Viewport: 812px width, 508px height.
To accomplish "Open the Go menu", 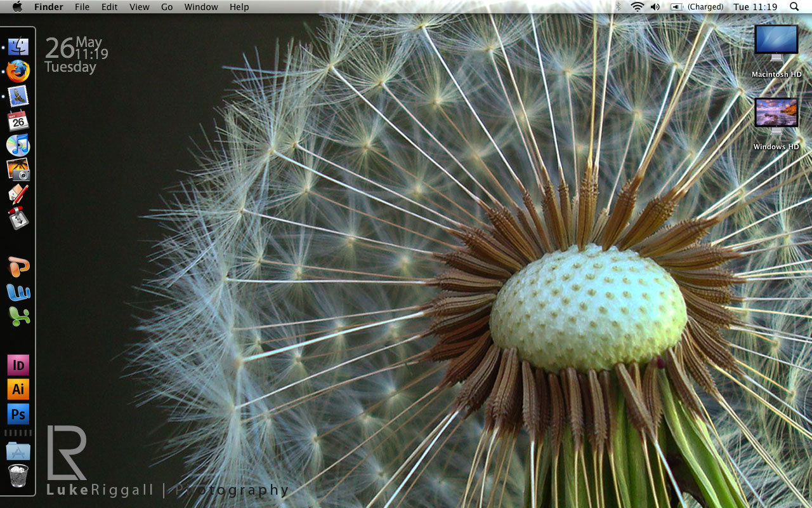I will pyautogui.click(x=167, y=7).
